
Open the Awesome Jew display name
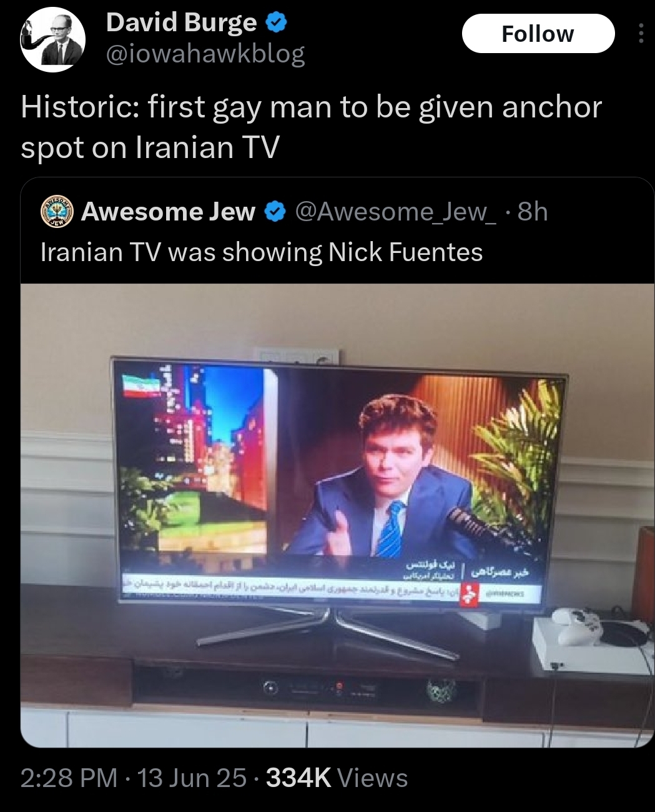tap(169, 212)
